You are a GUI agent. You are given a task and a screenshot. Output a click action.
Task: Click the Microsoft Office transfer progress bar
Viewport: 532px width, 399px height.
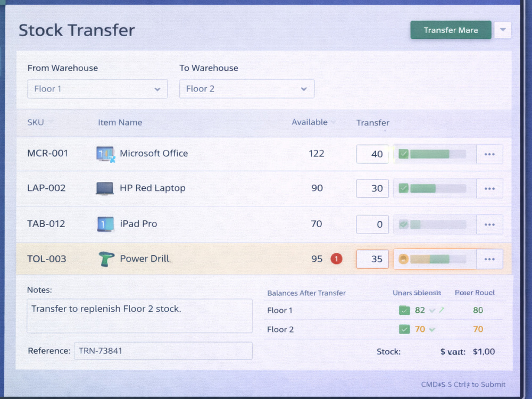438,154
